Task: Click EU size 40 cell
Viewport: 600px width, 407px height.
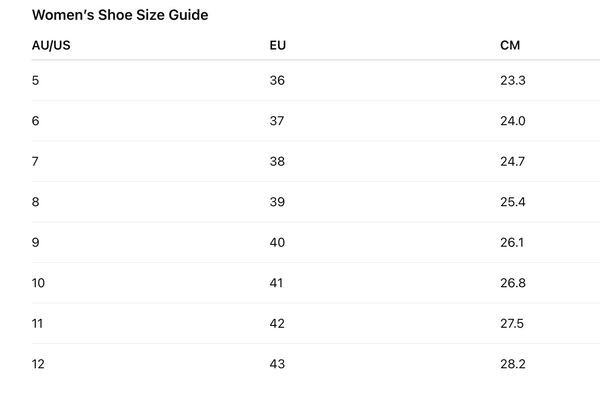Action: tap(277, 243)
